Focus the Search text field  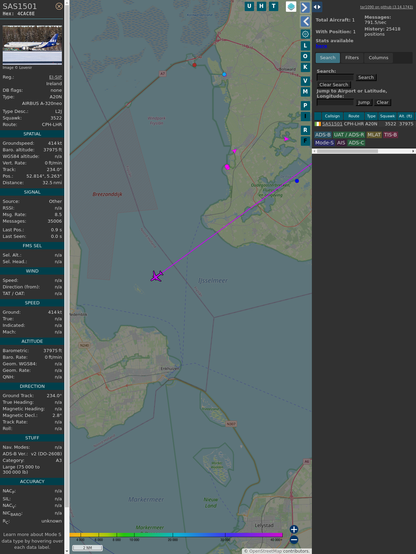335,77
